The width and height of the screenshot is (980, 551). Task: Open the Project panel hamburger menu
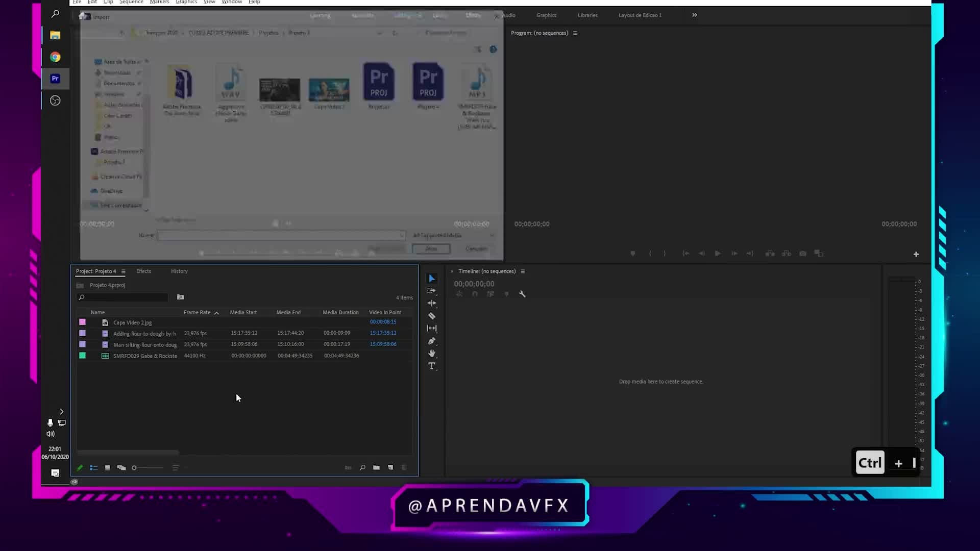pos(123,271)
